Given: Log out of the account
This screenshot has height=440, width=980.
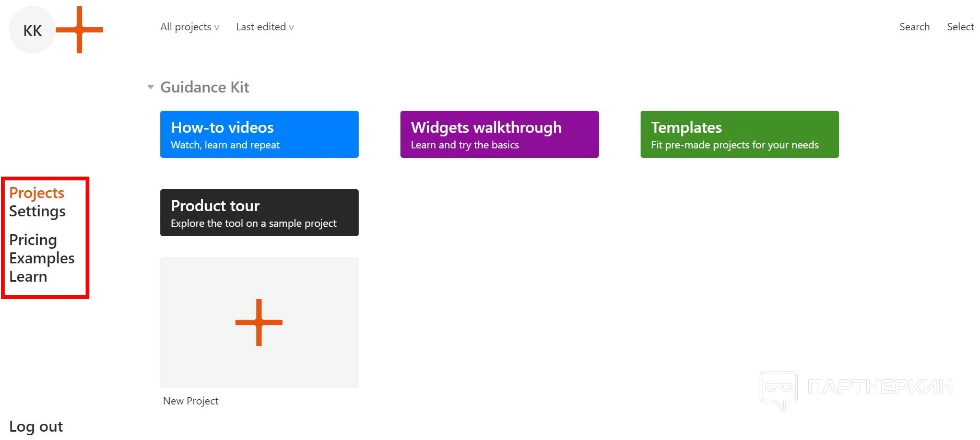Looking at the screenshot, I should (36, 426).
